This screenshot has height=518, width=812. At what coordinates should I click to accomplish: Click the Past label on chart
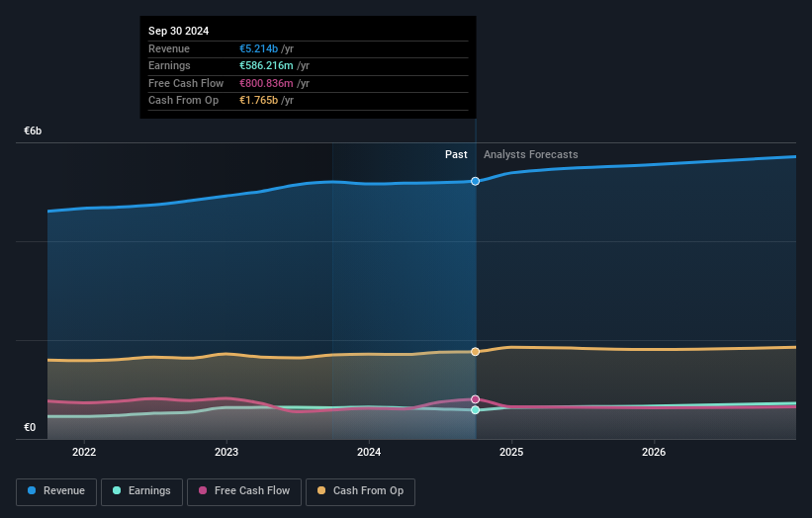[x=456, y=154]
